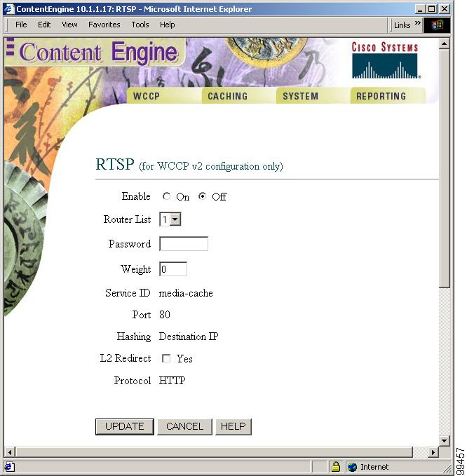Open the Router List dropdown
Image resolution: width=467 pixels, height=476 pixels.
coord(170,219)
